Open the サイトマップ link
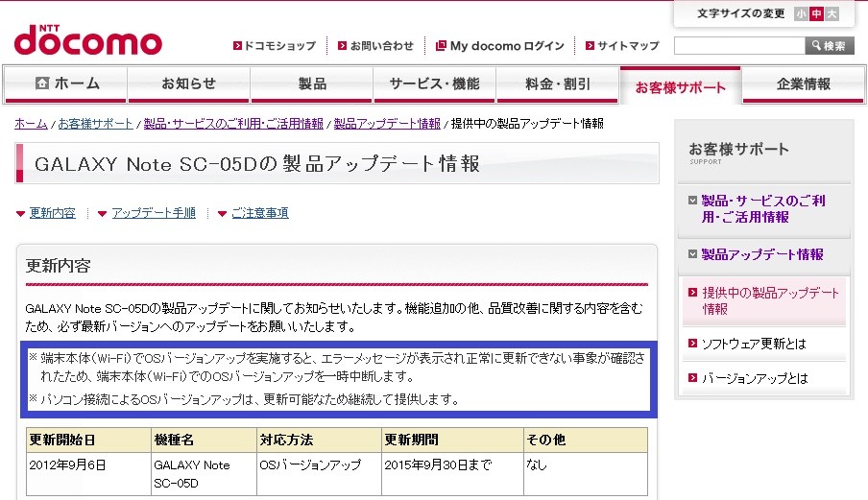This screenshot has width=868, height=500. click(x=628, y=46)
